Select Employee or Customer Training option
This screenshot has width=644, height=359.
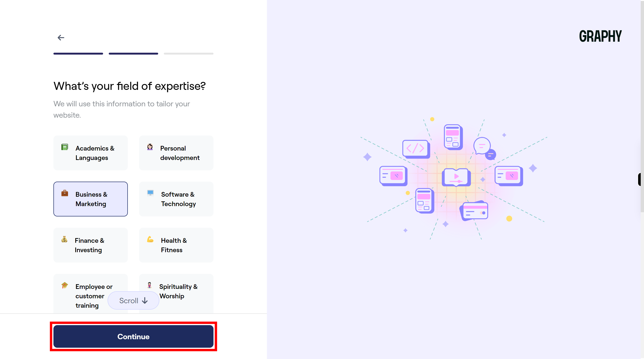point(91,296)
